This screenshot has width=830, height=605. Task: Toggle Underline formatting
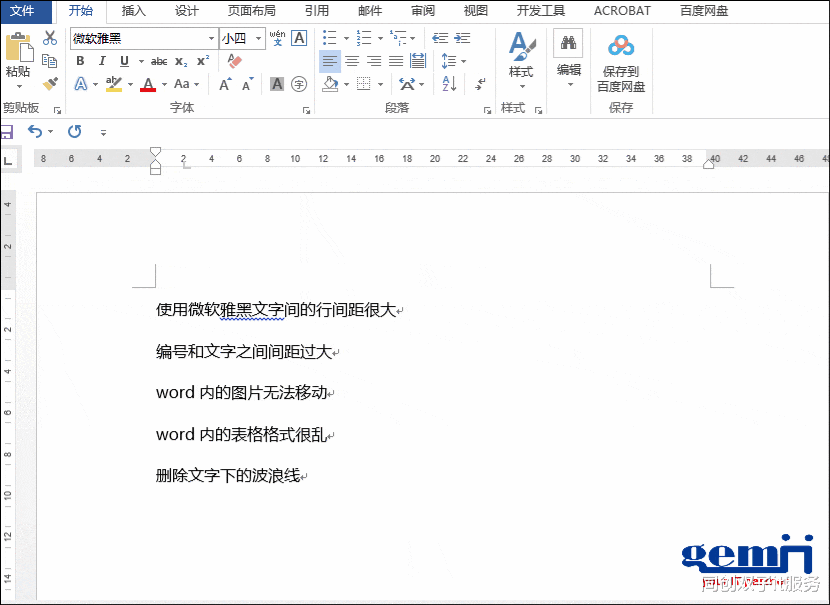pyautogui.click(x=124, y=61)
